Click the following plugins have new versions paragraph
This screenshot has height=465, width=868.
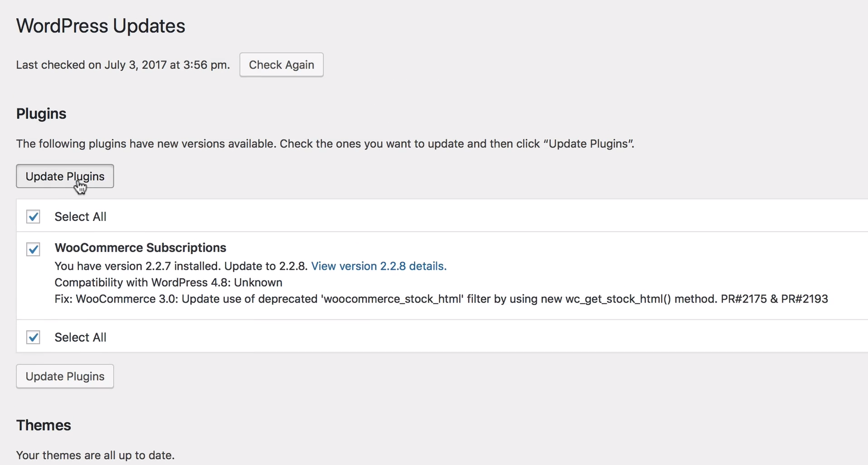point(325,144)
